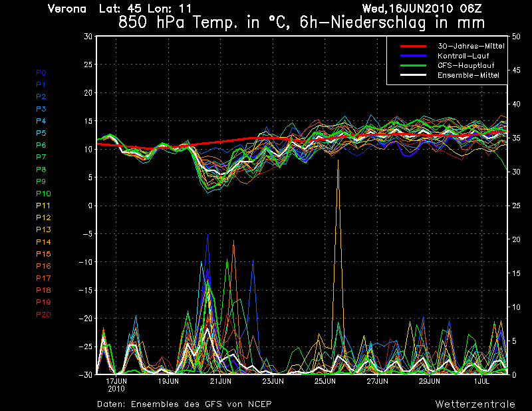Pick the P15 ensemble member label
The image size is (532, 411).
(43, 254)
